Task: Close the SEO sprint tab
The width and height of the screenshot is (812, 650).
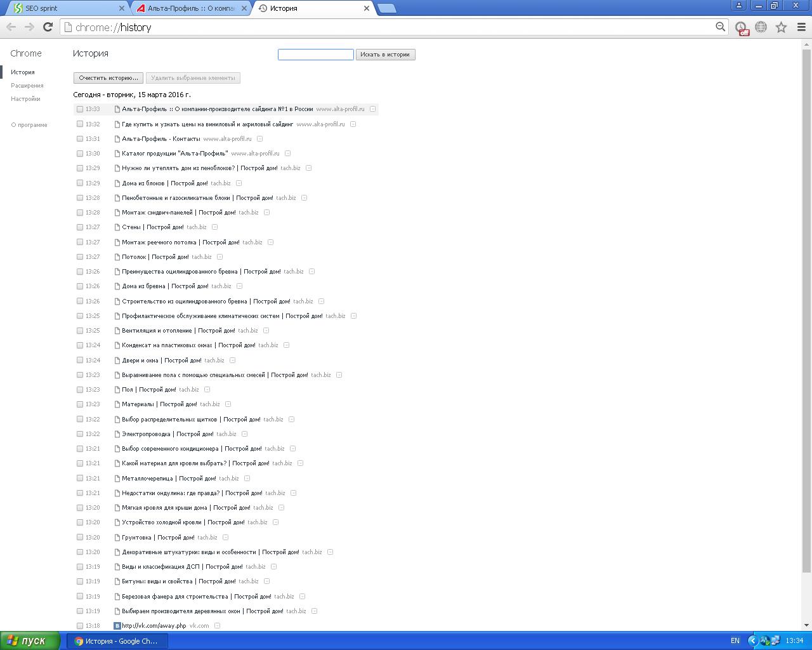Action: pyautogui.click(x=122, y=8)
